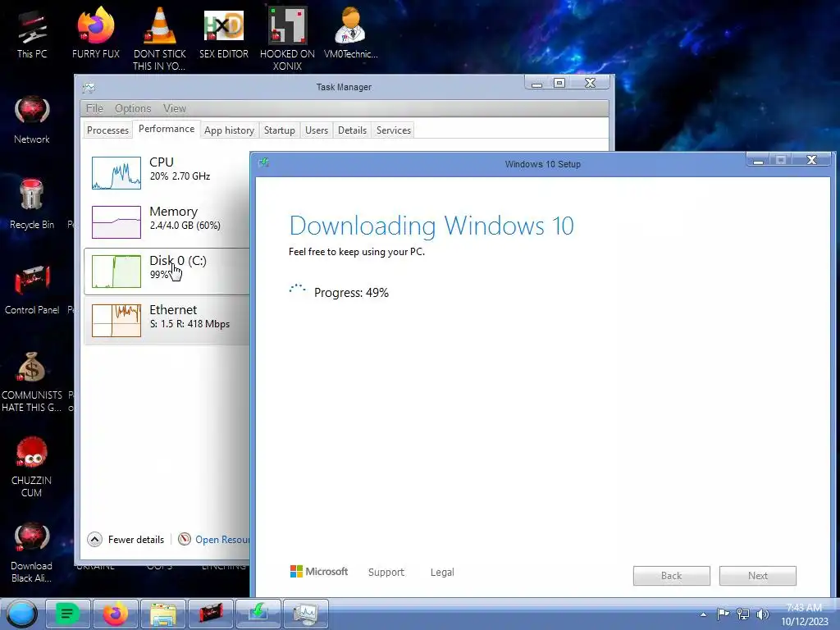840x630 pixels.
Task: Switch to Windows 10 Setup taskbar icon
Action: coord(258,614)
